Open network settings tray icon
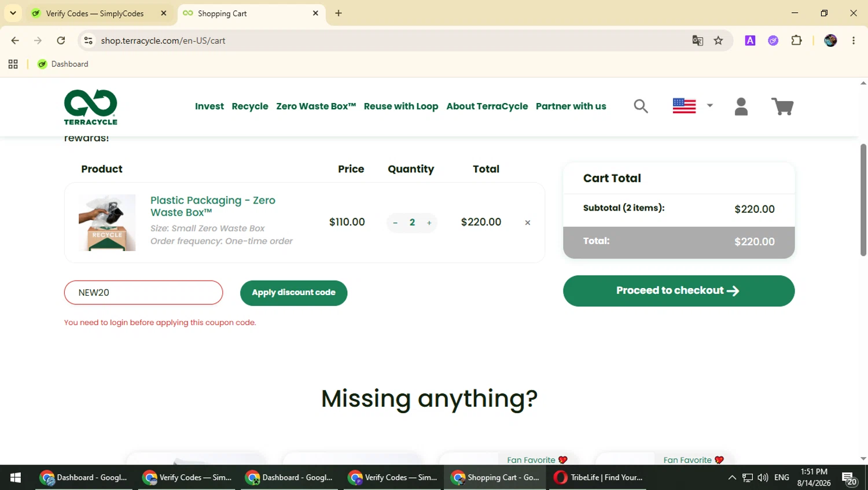 pos(748,477)
